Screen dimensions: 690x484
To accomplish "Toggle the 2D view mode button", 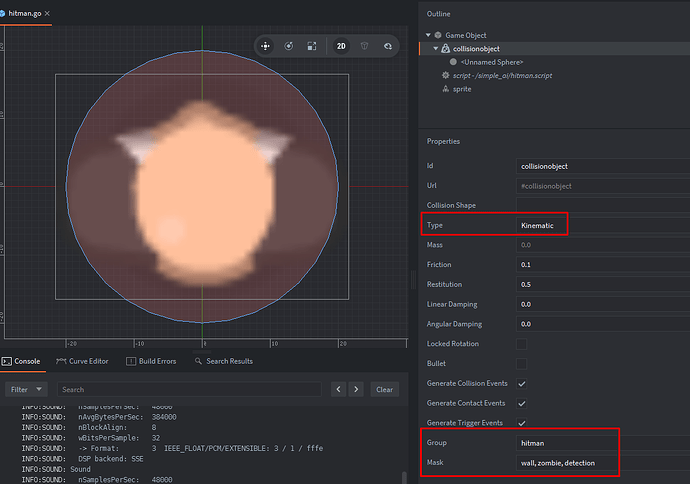I will coord(341,46).
